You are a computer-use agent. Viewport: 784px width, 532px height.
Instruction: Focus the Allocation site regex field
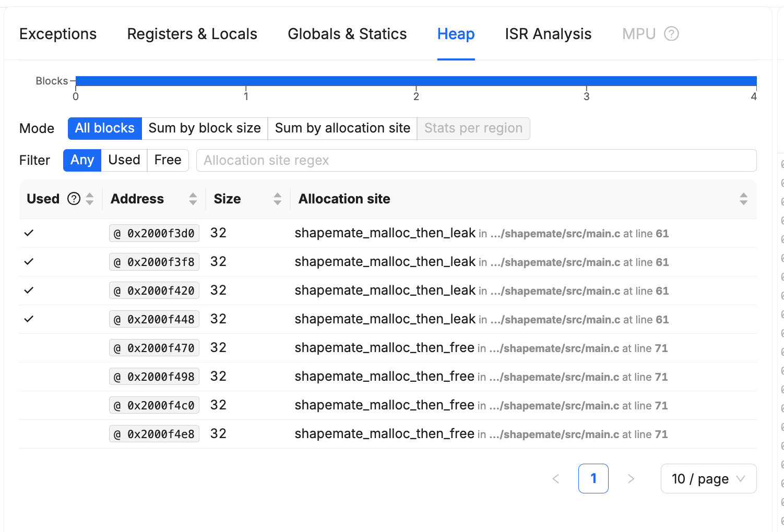click(x=476, y=160)
